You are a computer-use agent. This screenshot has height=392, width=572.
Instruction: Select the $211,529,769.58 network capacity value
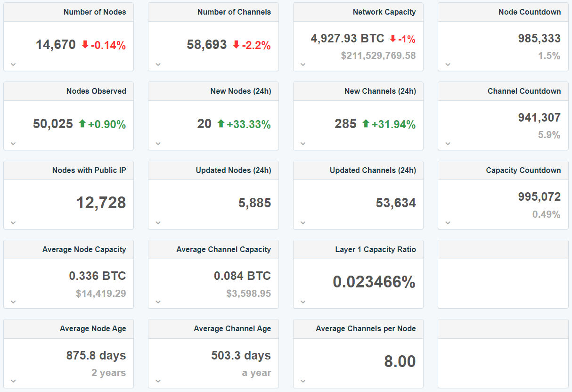tap(378, 56)
